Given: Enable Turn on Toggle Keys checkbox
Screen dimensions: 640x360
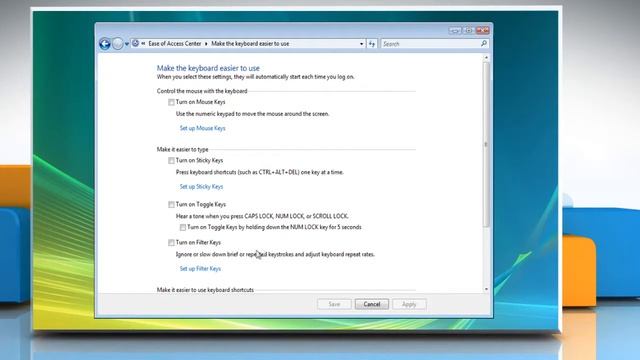Looking at the screenshot, I should [x=171, y=204].
